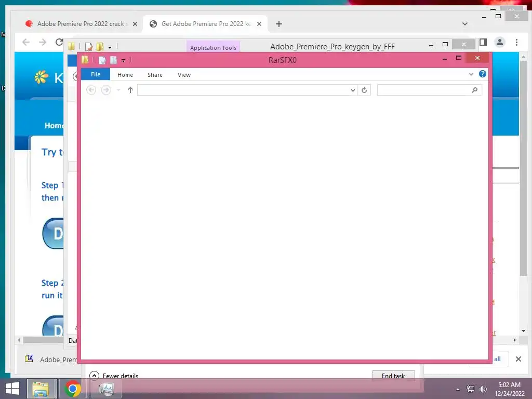Close the Get Adobe Premiere Pro 2022 tab
This screenshot has width=532, height=399.
point(259,24)
